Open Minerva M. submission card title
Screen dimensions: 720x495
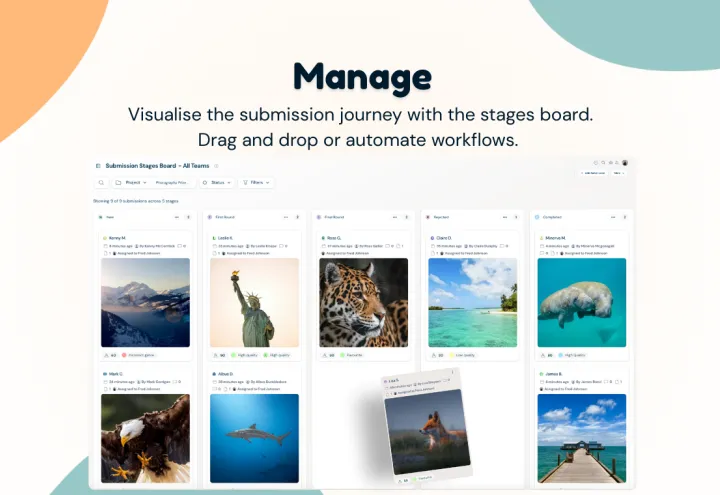(x=555, y=238)
